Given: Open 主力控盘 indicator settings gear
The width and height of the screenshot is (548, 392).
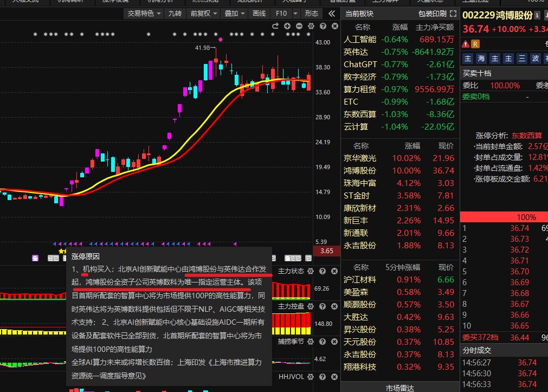Looking at the screenshot, I should pyautogui.click(x=311, y=306).
